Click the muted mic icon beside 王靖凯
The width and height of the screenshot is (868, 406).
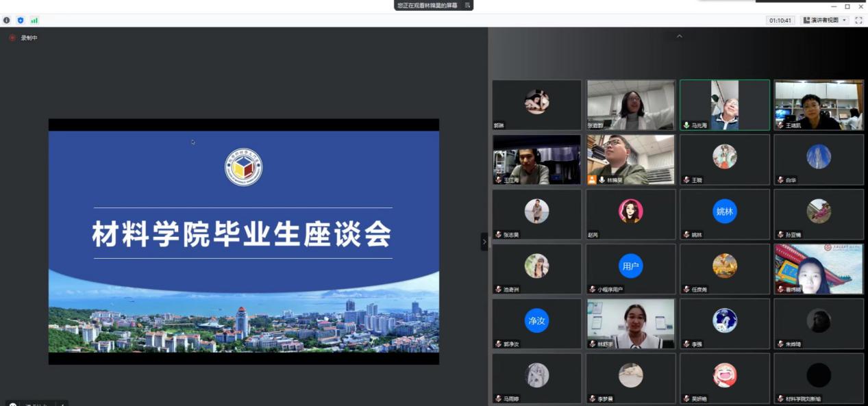[x=780, y=126]
